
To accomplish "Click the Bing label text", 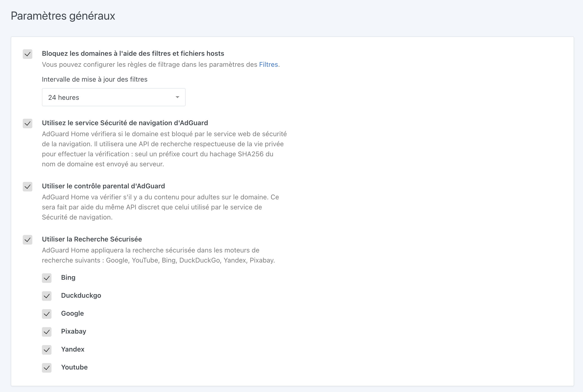I will coord(68,278).
